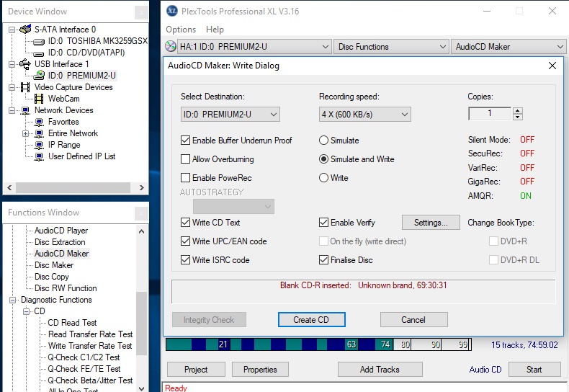Click the Video Capture Devices film icon
The height and width of the screenshot is (392, 569).
[x=25, y=87]
